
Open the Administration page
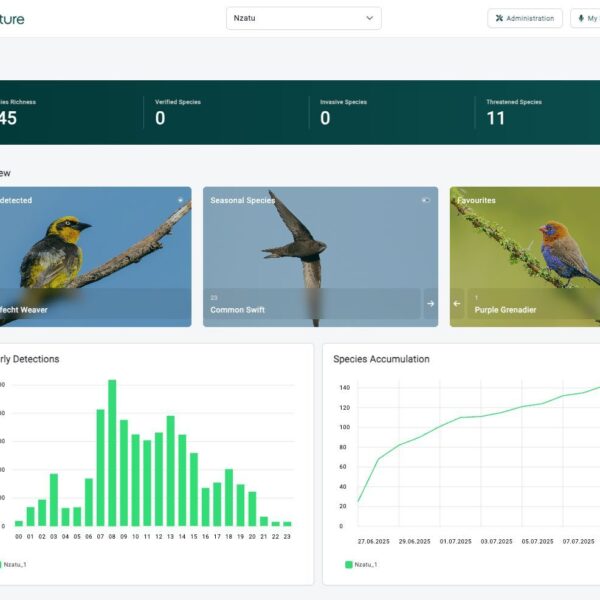[524, 18]
